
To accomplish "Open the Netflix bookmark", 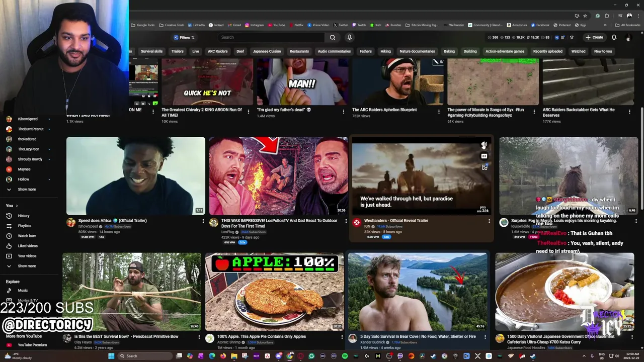I will (x=296, y=25).
